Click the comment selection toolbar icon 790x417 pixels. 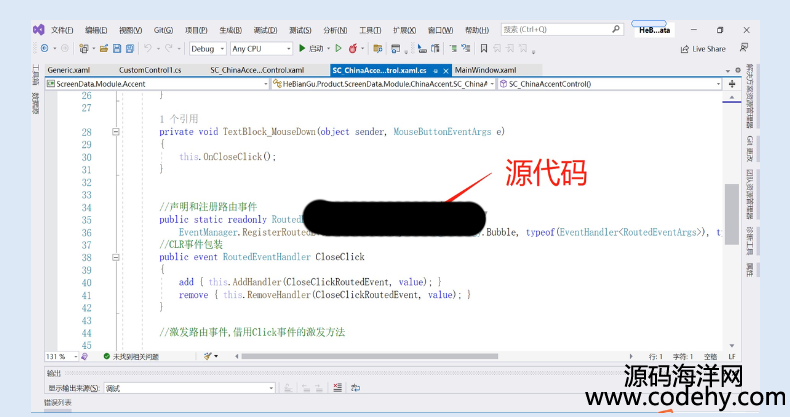tap(453, 48)
